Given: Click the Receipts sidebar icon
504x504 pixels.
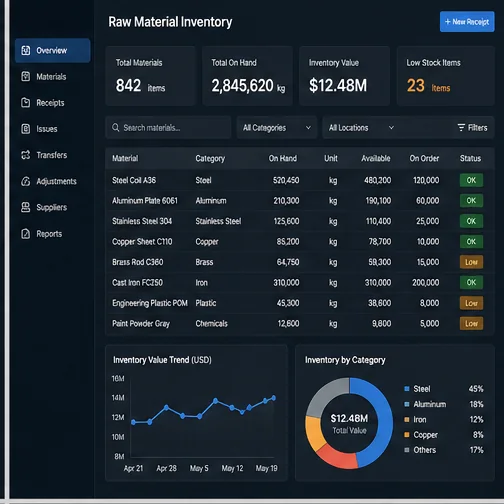Looking at the screenshot, I should [x=26, y=103].
